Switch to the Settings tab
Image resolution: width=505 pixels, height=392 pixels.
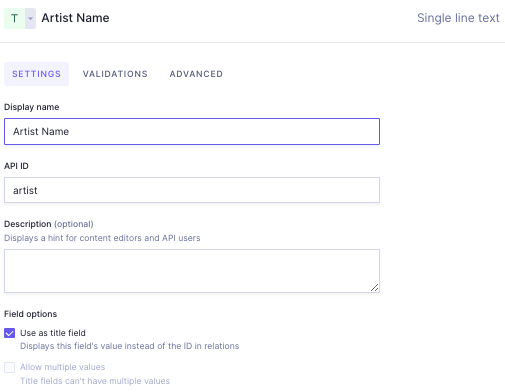click(x=37, y=74)
